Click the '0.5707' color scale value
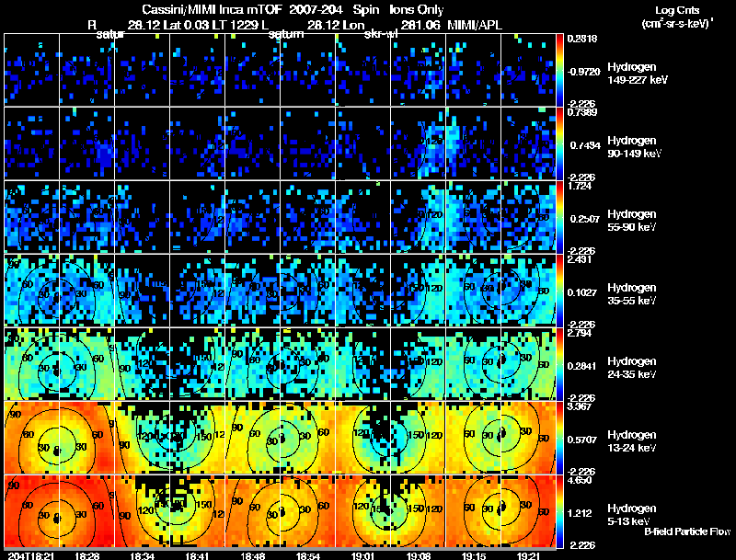The height and width of the screenshot is (560, 736). click(585, 440)
